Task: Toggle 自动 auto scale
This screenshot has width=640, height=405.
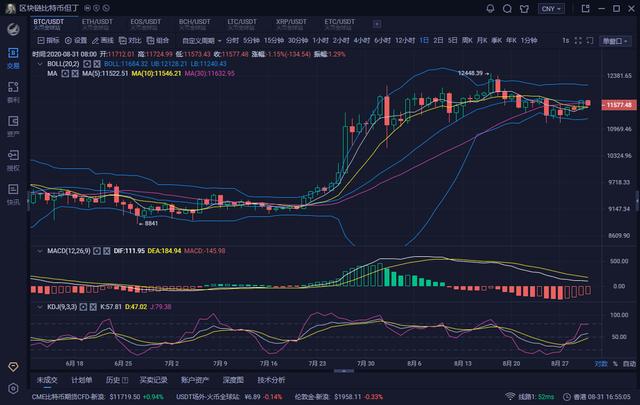Action: (x=629, y=363)
